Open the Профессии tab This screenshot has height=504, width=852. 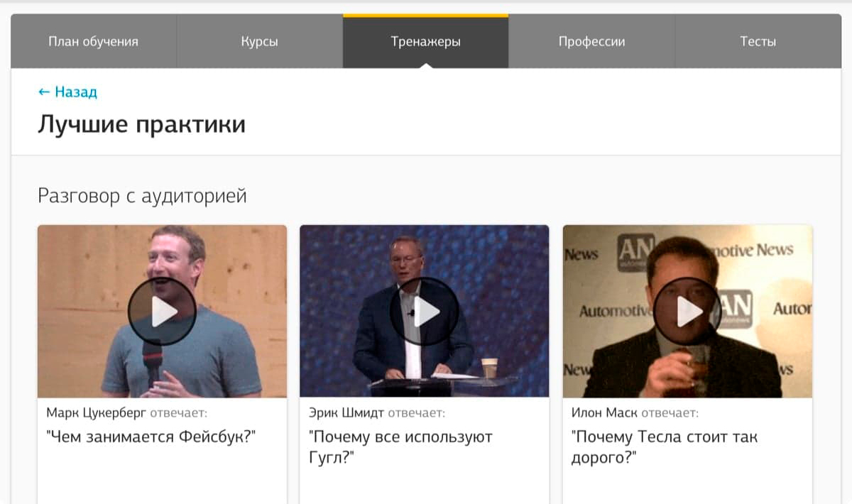(x=591, y=41)
